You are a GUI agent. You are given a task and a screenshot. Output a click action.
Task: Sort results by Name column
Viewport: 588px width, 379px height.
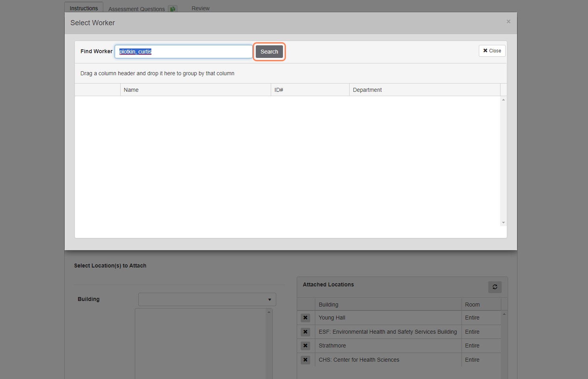point(195,90)
